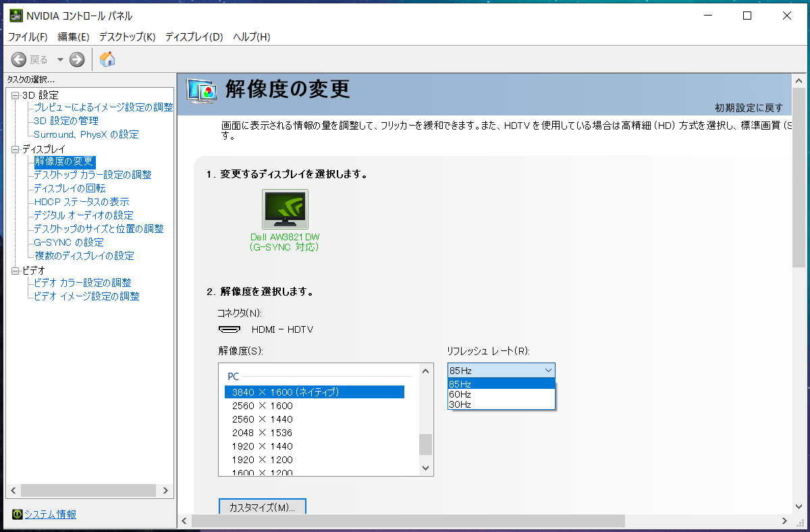Open the ファイル(F) menu
810x532 pixels.
tap(28, 36)
